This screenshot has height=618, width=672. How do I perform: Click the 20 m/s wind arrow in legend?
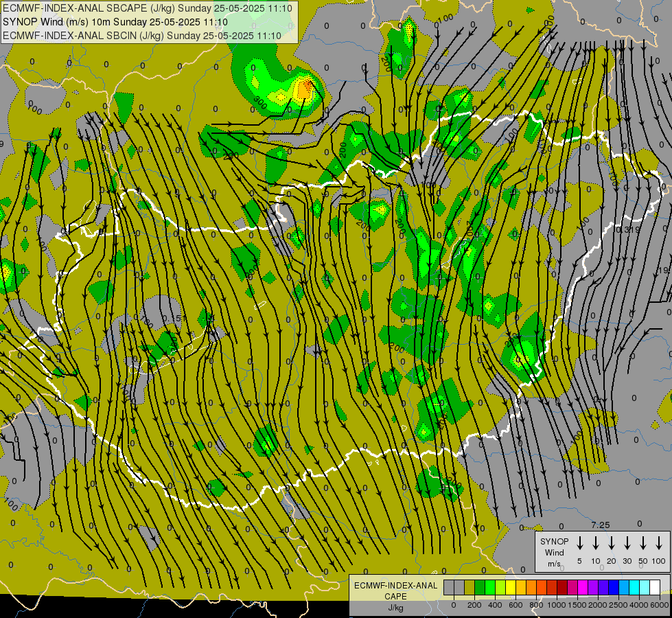pyautogui.click(x=611, y=543)
